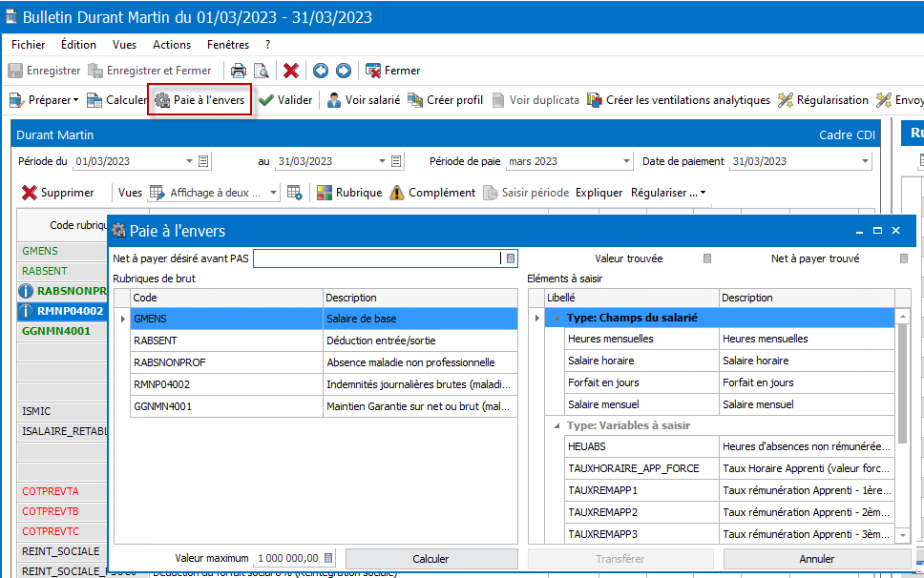Click COTPREVTA row in background rubrique list
The image size is (924, 578).
pyautogui.click(x=62, y=491)
